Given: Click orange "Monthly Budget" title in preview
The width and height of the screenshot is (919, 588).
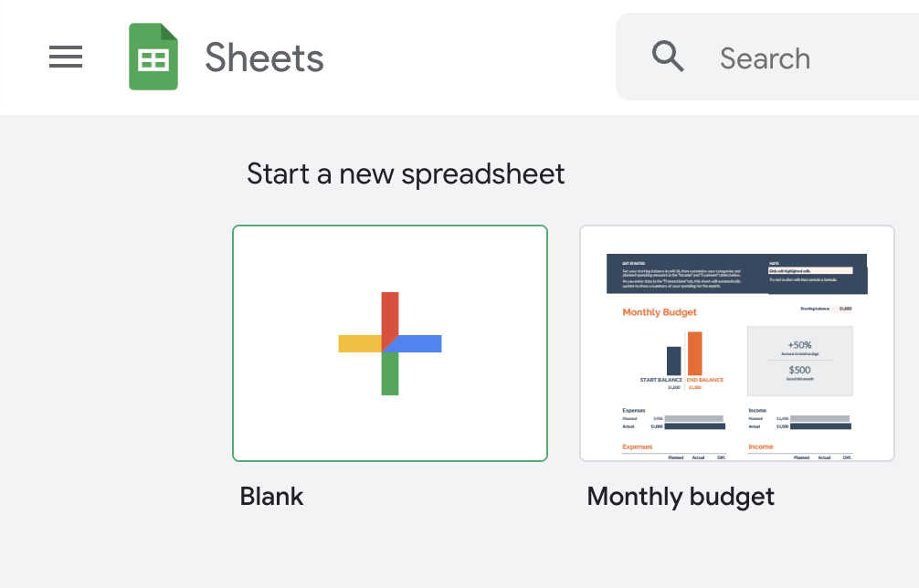Looking at the screenshot, I should [660, 312].
